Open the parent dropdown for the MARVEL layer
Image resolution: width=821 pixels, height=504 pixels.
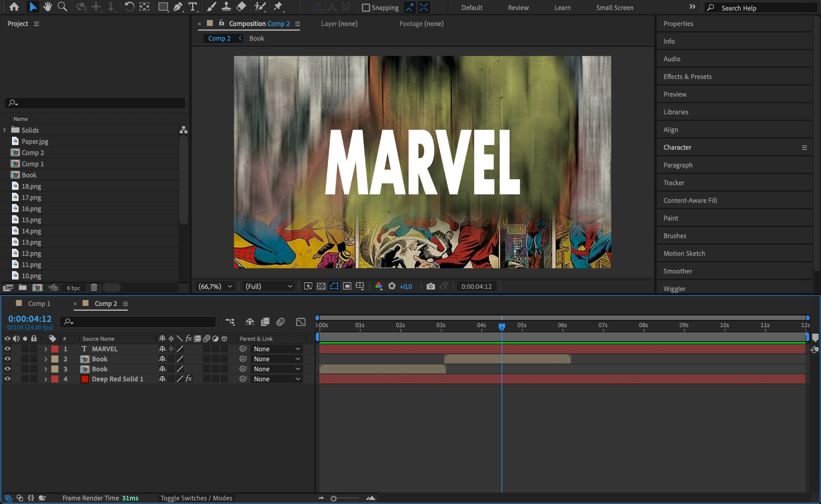coord(277,349)
